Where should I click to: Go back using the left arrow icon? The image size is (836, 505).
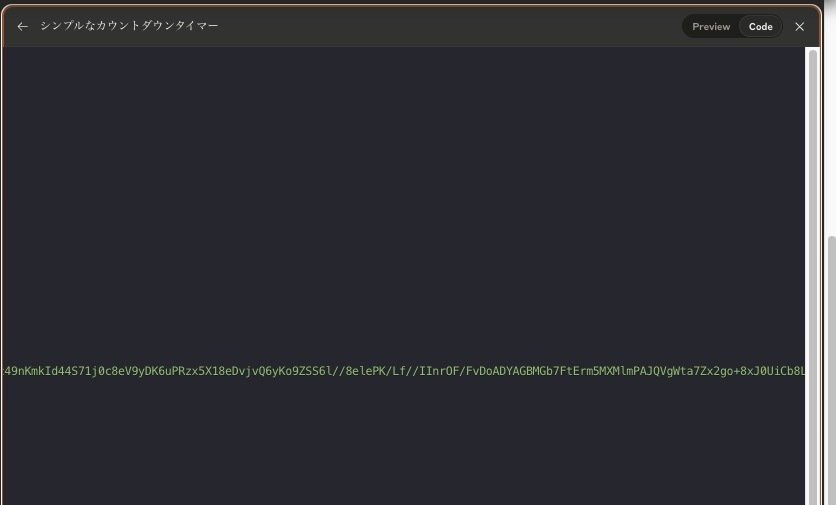22,26
